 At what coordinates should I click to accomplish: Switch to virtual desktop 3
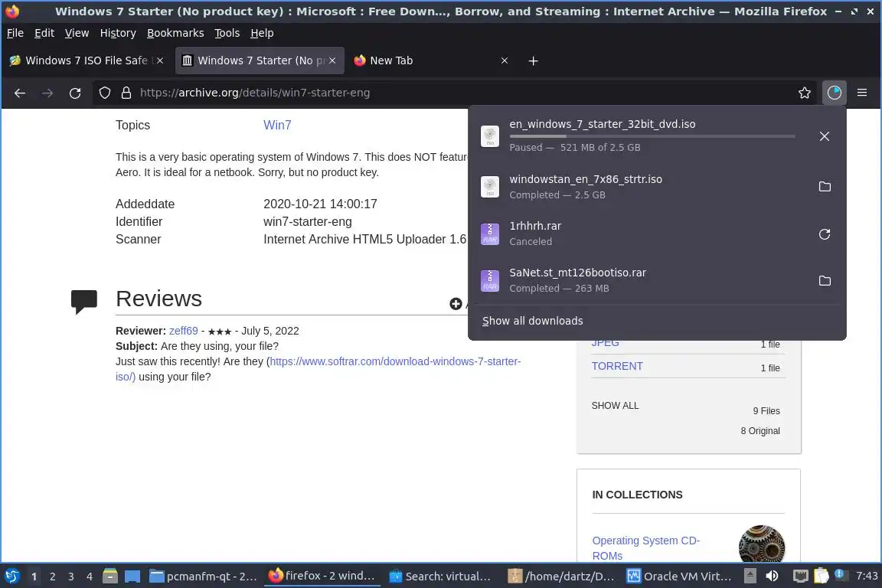(x=71, y=577)
